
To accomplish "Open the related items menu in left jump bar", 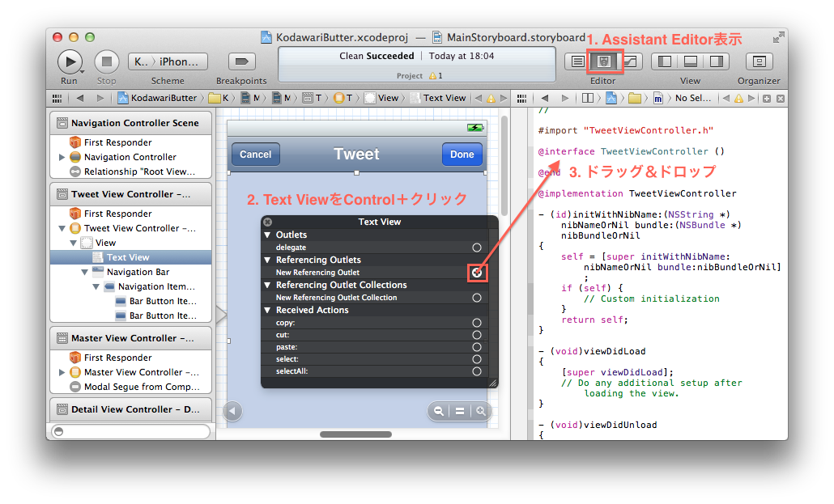I will 57,99.
